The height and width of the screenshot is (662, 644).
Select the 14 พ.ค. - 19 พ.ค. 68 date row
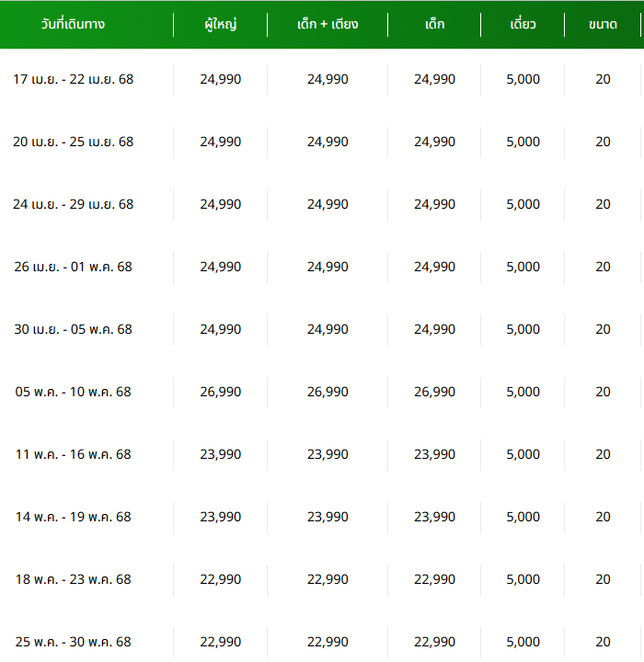(x=322, y=517)
